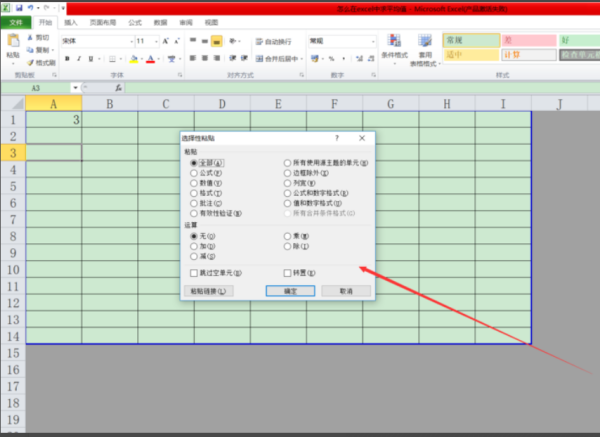Click the OK (确定) button in dialog
The height and width of the screenshot is (437, 600).
coord(290,291)
